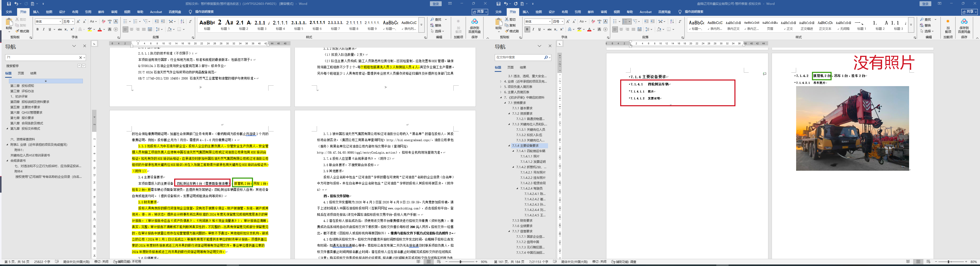Click the font color 'A' icon in left window
The height and width of the screenshot is (266, 980).
point(100,29)
